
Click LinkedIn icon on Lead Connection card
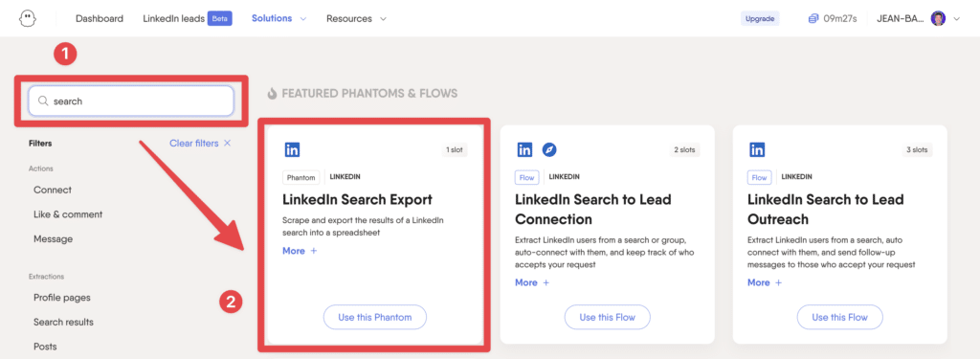tap(525, 150)
